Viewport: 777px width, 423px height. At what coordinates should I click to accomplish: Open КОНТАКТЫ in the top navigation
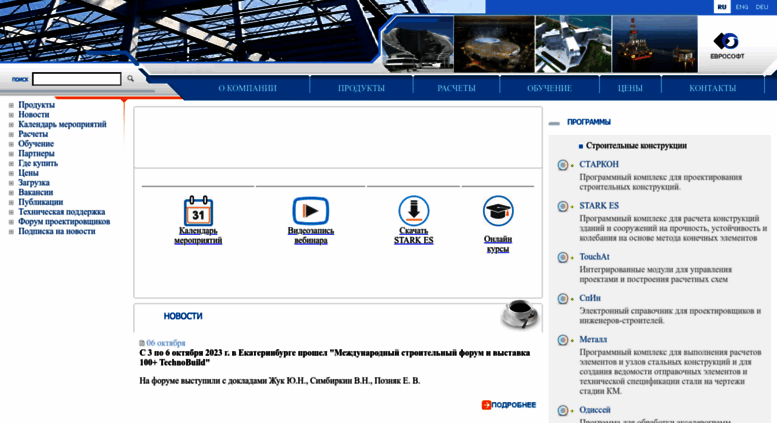713,88
